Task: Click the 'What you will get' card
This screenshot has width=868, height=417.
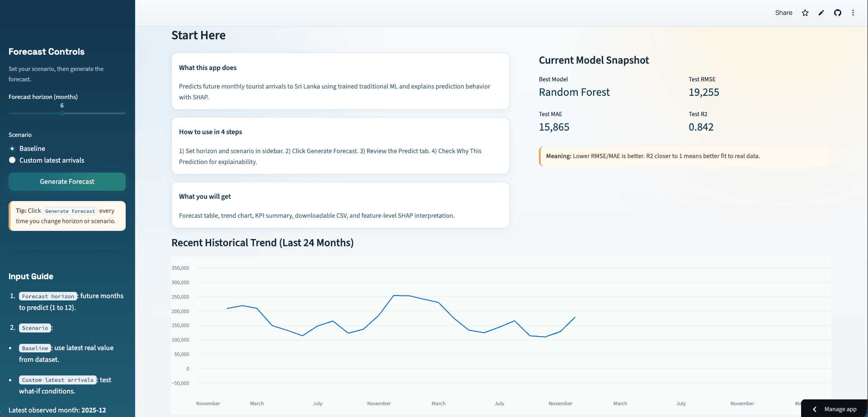Action: pyautogui.click(x=340, y=205)
